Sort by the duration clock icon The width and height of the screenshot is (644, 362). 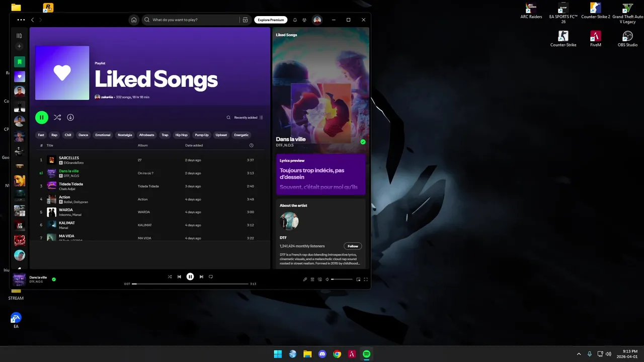[252, 145]
